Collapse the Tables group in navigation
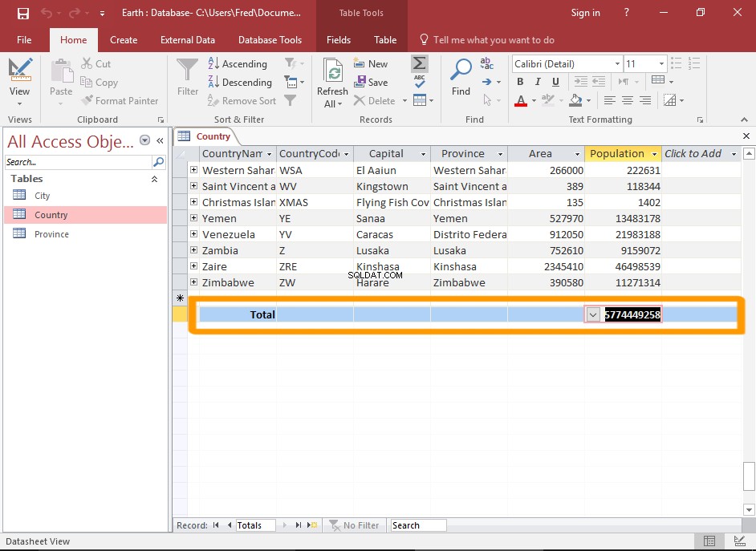Screen dimensions: 756x551 click(x=154, y=179)
